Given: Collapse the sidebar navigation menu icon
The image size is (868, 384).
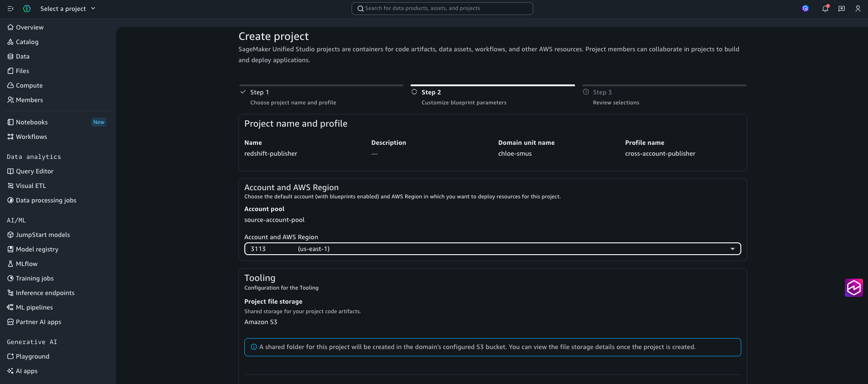Looking at the screenshot, I should 11,9.
